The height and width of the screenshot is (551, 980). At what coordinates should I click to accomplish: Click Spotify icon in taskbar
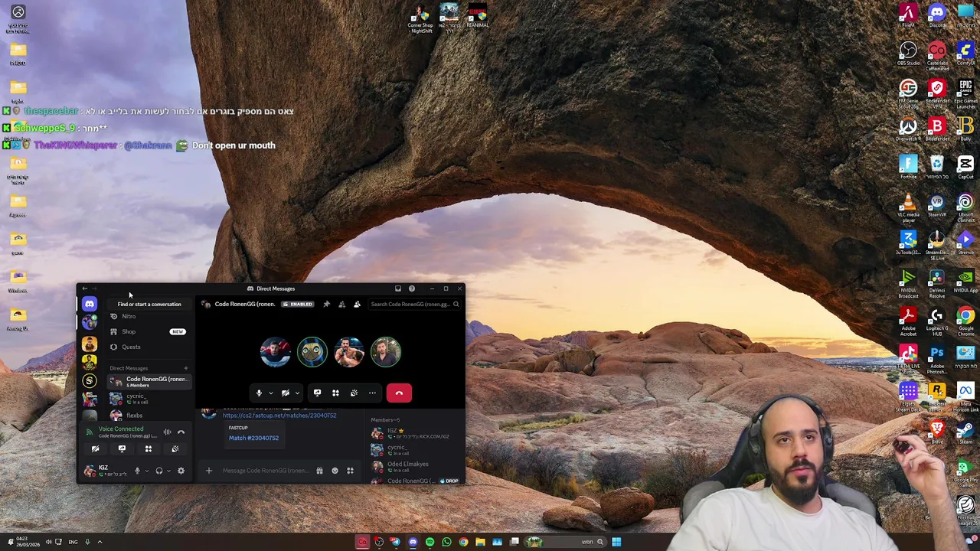[x=430, y=542]
